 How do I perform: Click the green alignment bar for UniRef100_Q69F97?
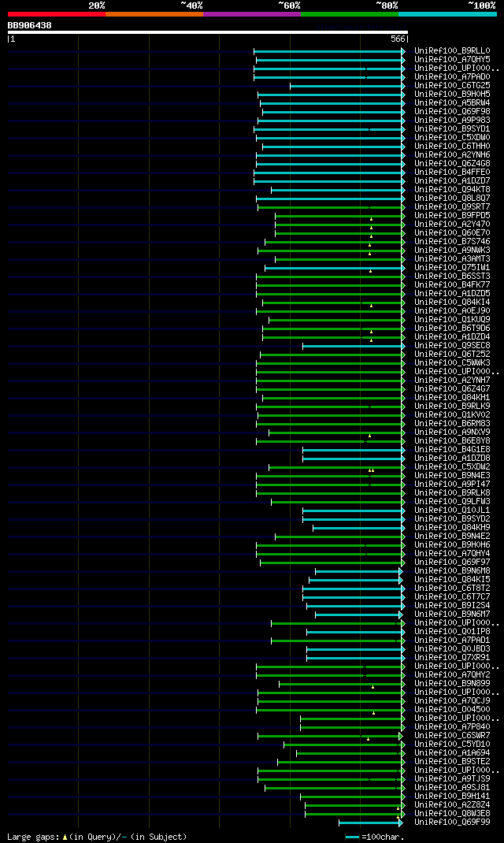(331, 563)
